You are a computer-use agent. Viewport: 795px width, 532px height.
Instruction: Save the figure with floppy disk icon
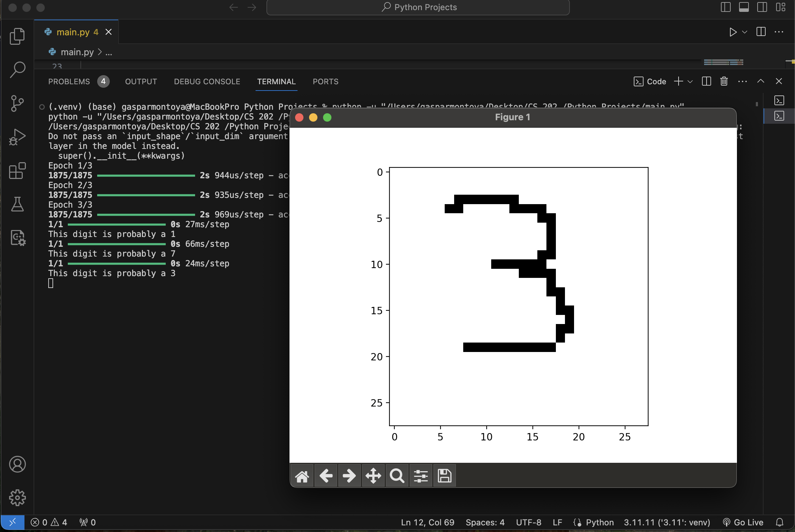tap(445, 476)
